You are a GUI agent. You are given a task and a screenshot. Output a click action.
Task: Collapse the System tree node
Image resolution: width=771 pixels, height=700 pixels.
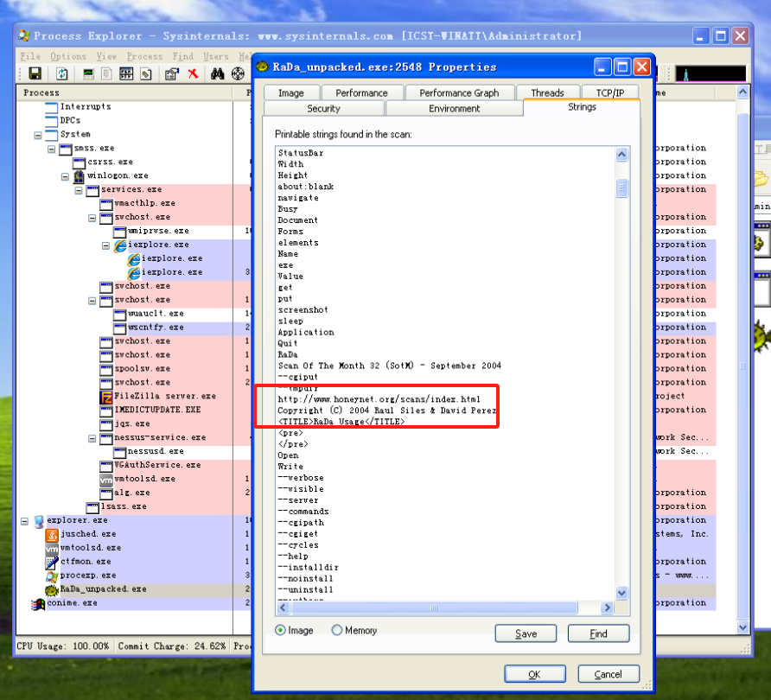[x=38, y=135]
